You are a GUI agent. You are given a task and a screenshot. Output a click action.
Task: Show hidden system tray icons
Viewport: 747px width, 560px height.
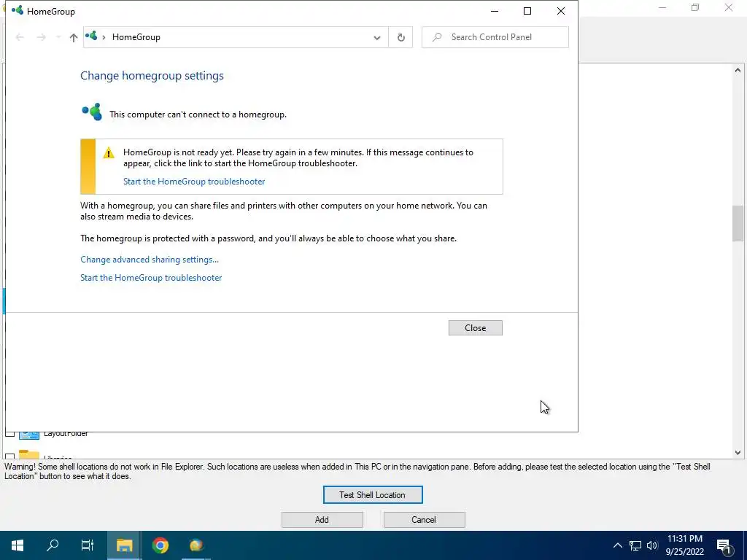click(617, 545)
